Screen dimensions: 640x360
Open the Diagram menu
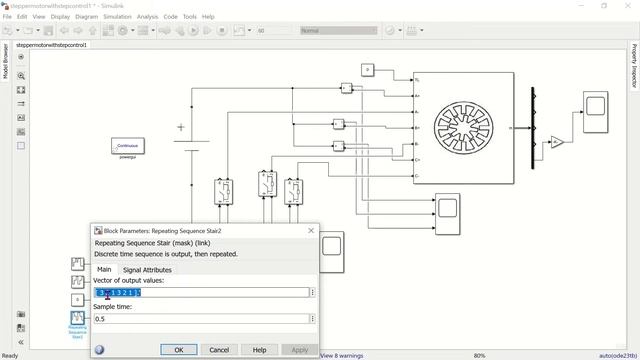coord(87,17)
